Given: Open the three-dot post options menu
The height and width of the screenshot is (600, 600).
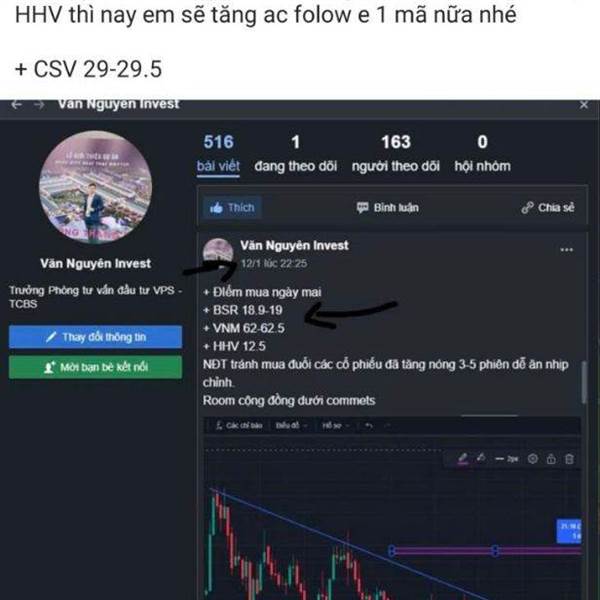Looking at the screenshot, I should [566, 250].
